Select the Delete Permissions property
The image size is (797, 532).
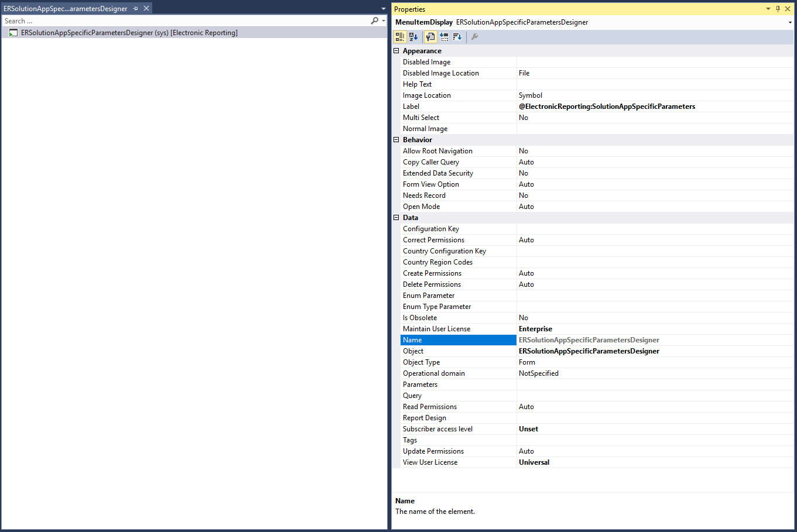pyautogui.click(x=459, y=284)
